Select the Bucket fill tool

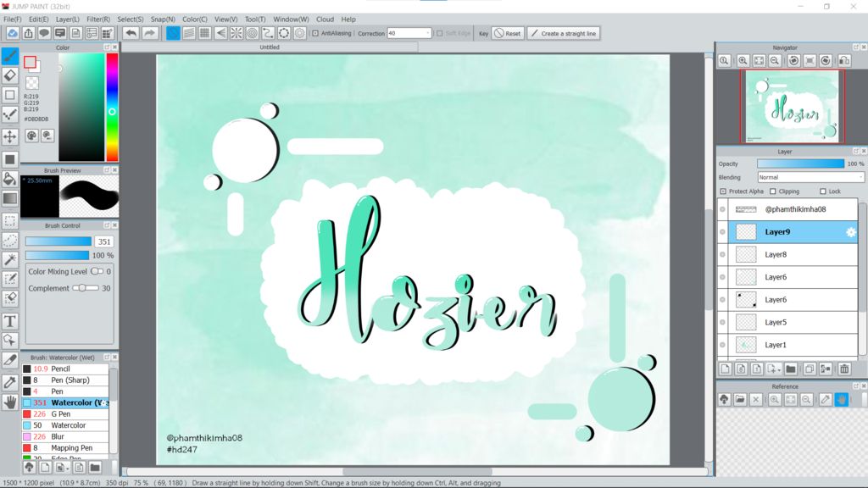(10, 178)
